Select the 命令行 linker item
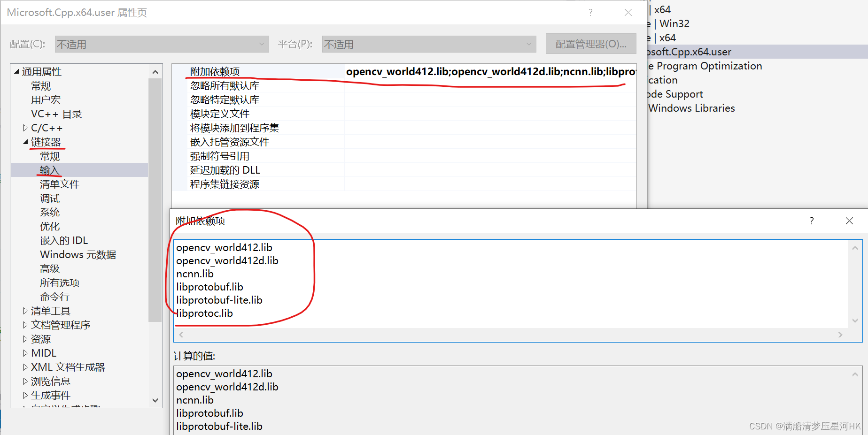The height and width of the screenshot is (435, 868). 54,297
